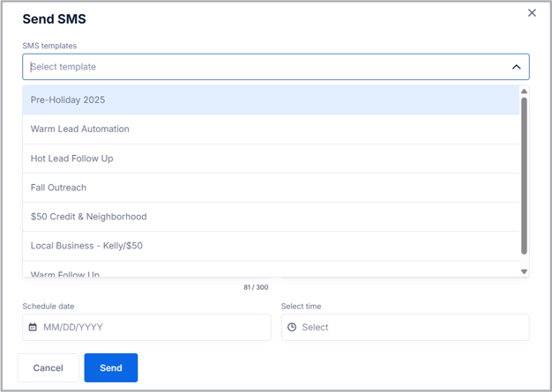The image size is (552, 392).
Task: Click the scrollbar up arrow in the template list
Action: 524,92
